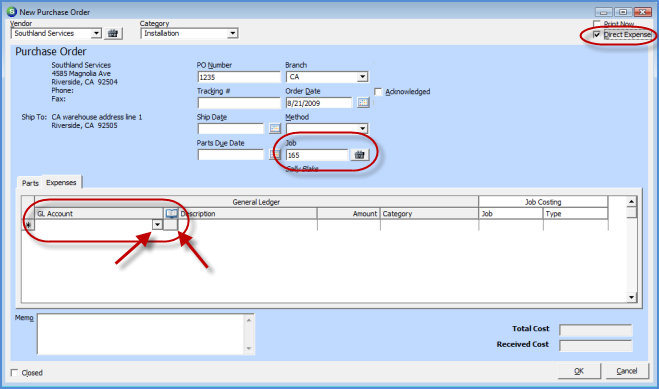Switch to the Parts tab

pyautogui.click(x=30, y=183)
